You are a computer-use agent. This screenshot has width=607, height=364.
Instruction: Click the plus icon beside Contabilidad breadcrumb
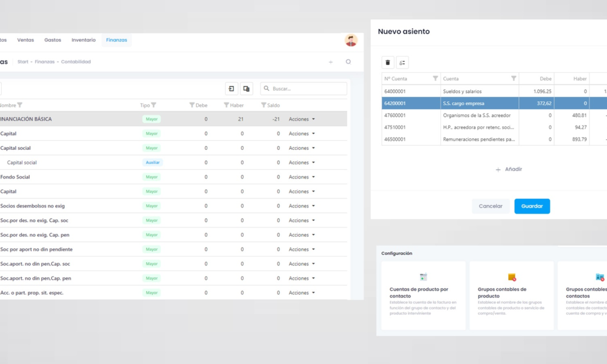click(x=331, y=62)
